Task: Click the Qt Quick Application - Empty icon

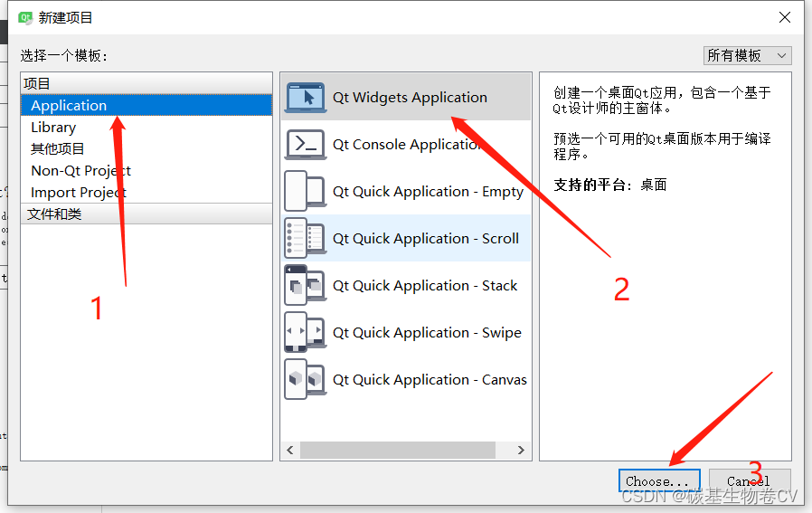Action: point(306,191)
